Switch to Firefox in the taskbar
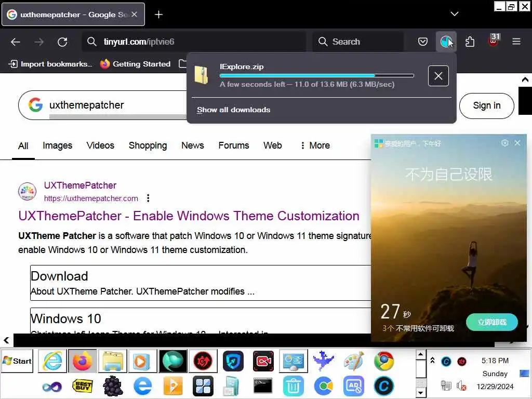The image size is (532, 399). click(83, 361)
